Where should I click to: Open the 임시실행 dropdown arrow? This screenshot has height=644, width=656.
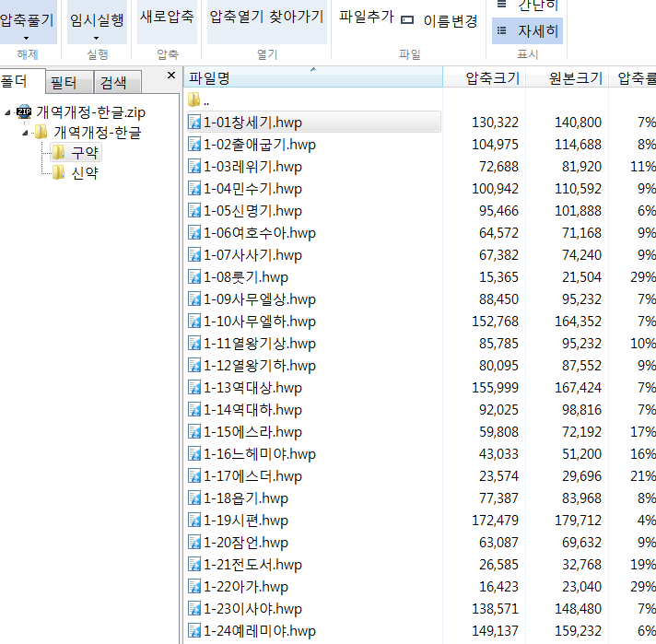pos(96,38)
